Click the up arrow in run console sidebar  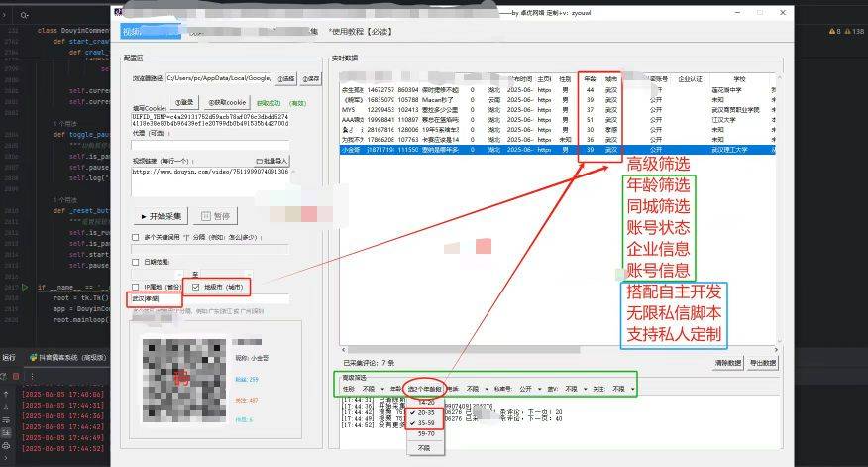pos(6,394)
